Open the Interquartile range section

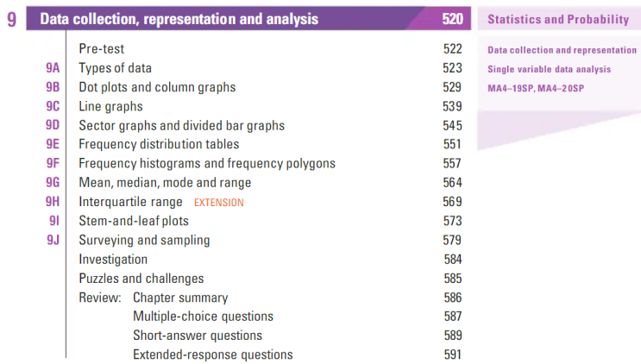(130, 202)
